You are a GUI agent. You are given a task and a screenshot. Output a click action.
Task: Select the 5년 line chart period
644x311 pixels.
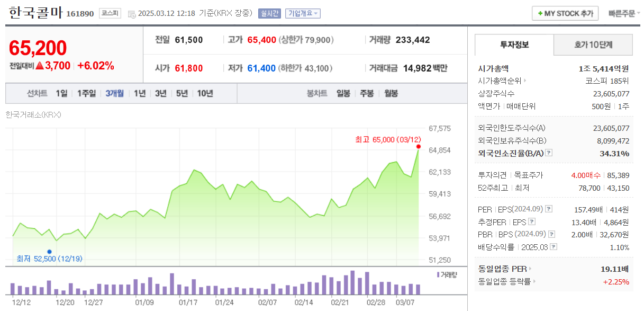(x=182, y=93)
